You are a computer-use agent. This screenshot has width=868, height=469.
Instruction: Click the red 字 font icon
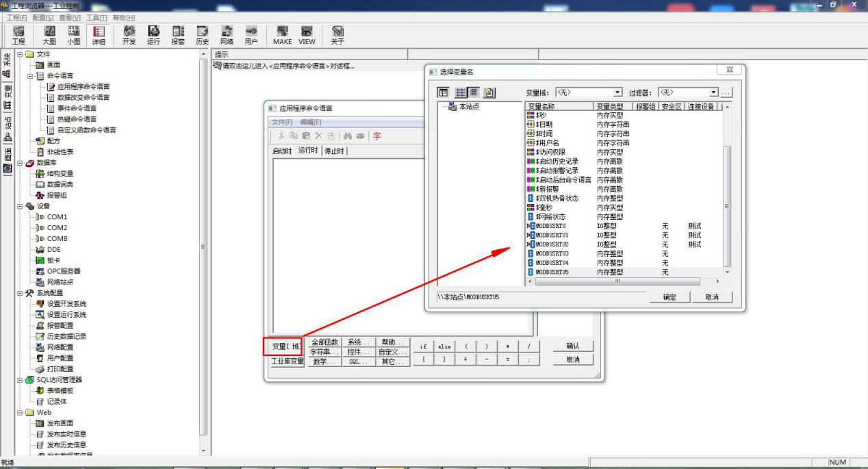point(376,136)
